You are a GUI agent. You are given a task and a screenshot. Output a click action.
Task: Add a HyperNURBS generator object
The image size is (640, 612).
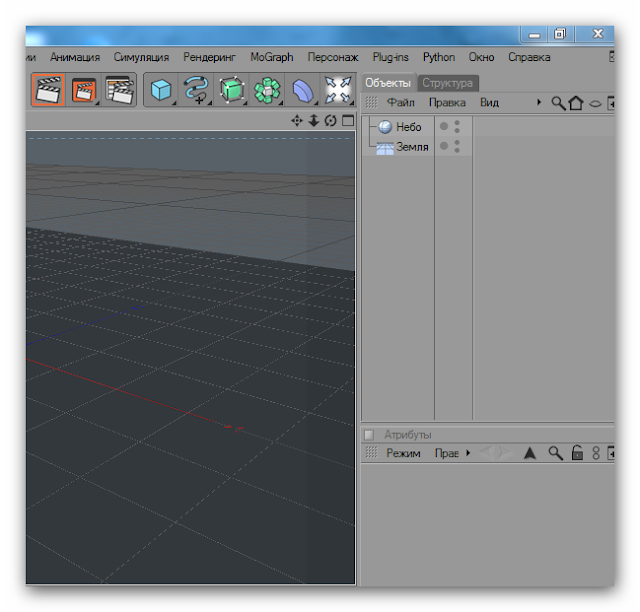tap(232, 90)
